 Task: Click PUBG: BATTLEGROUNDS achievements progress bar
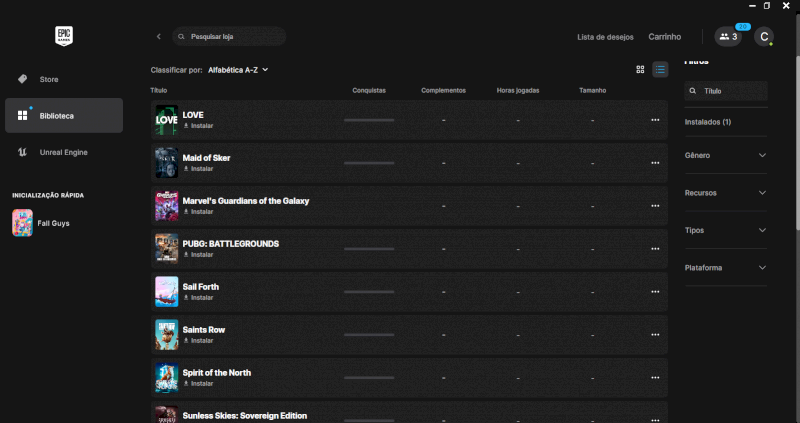369,249
